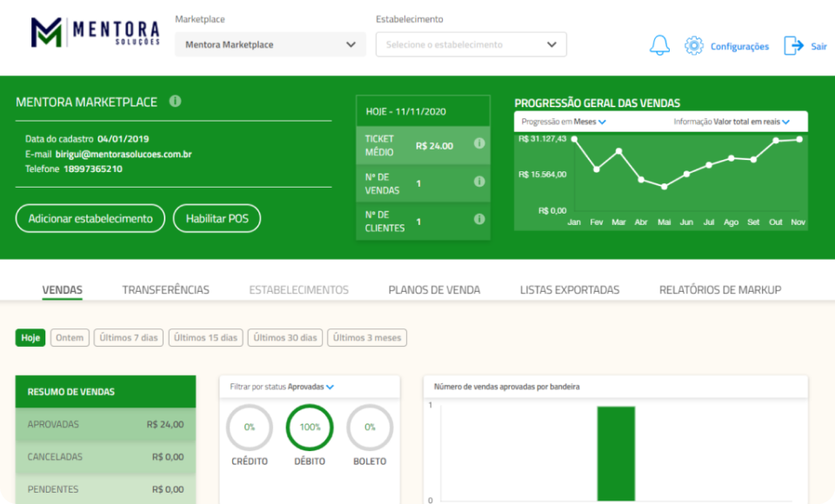Click Número de vendas aprovadas por bandeira title
The height and width of the screenshot is (504, 835).
click(506, 387)
